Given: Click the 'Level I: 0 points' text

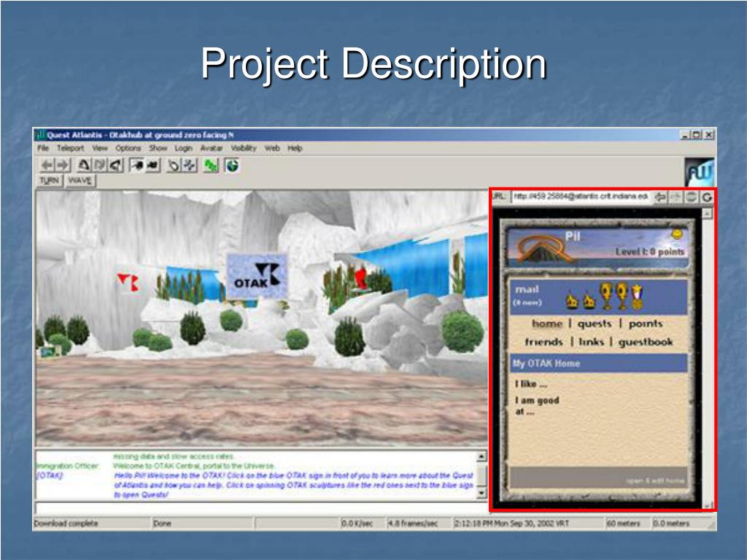Looking at the screenshot, I should click(x=650, y=252).
